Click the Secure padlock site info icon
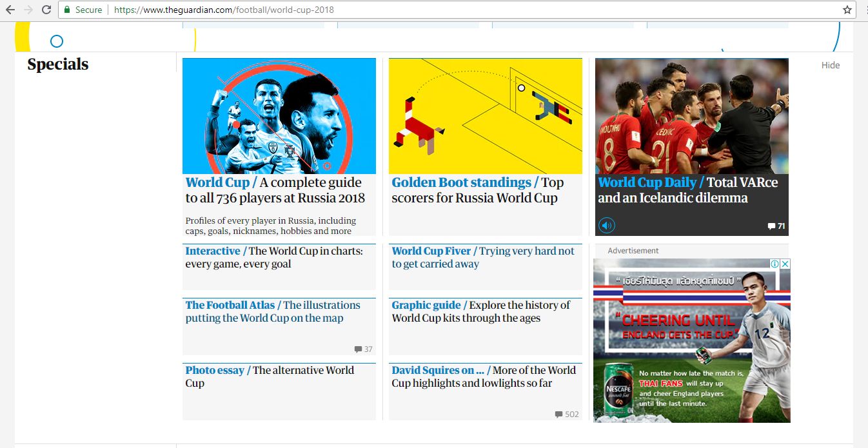The image size is (868, 448). [x=67, y=10]
